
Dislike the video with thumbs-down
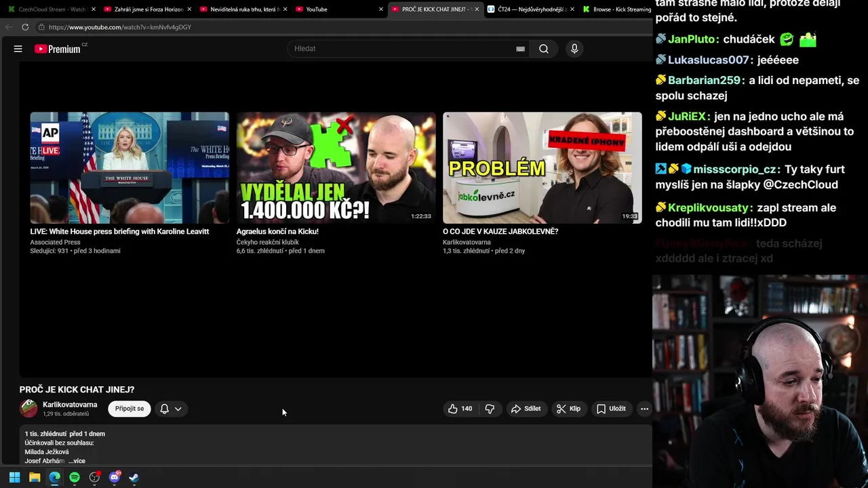(490, 409)
